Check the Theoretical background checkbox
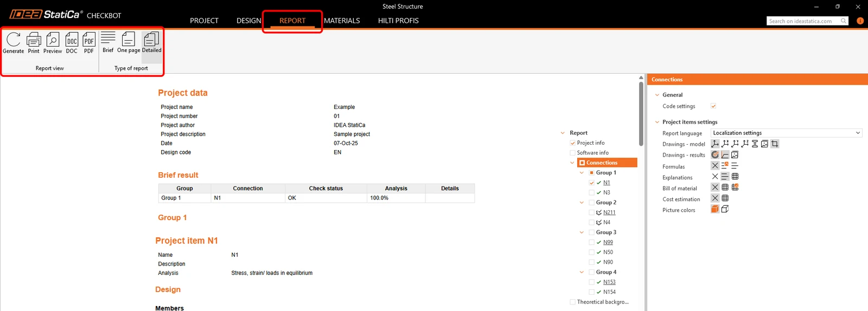The height and width of the screenshot is (311, 868). click(x=572, y=302)
